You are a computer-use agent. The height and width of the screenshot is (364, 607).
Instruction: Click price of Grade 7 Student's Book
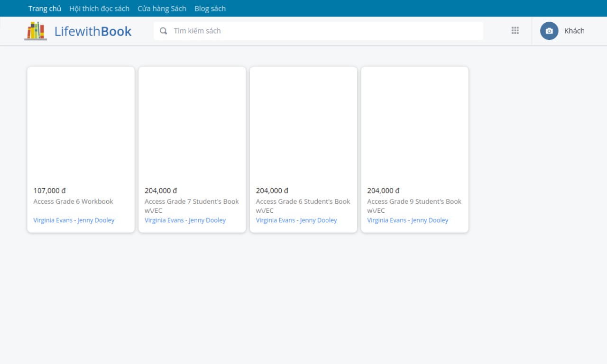pos(161,191)
